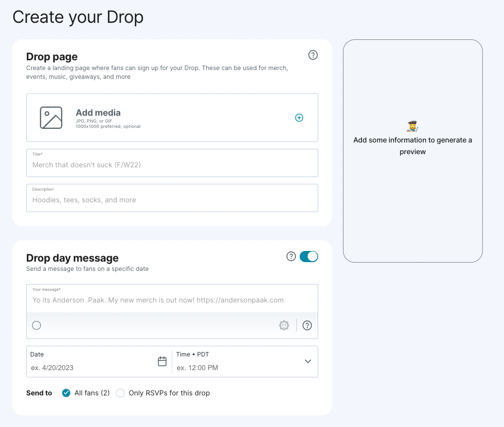Click the Add media image placeholder icon
This screenshot has height=427, width=504.
[x=51, y=117]
